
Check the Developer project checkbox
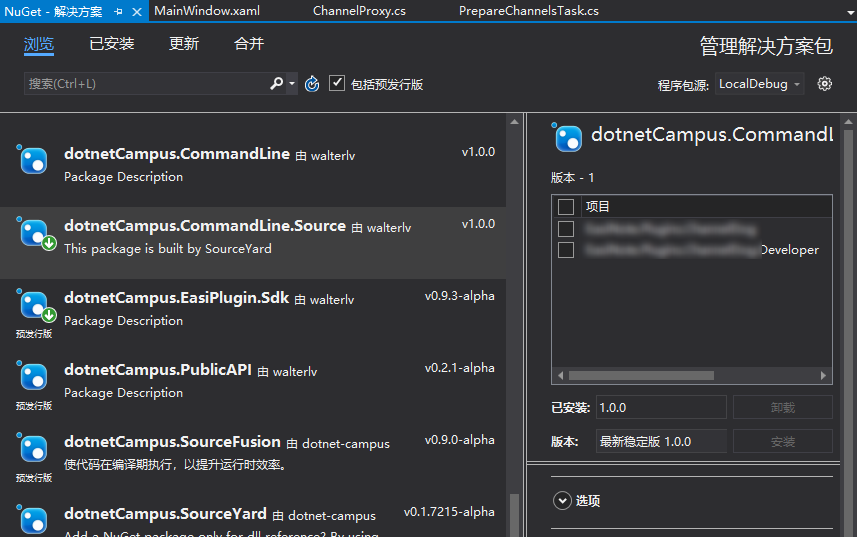coord(566,250)
